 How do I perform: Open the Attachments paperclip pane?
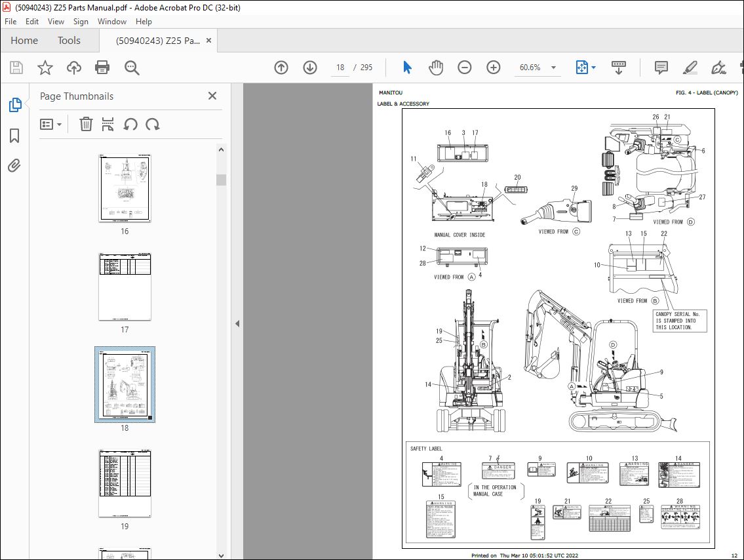pyautogui.click(x=14, y=166)
